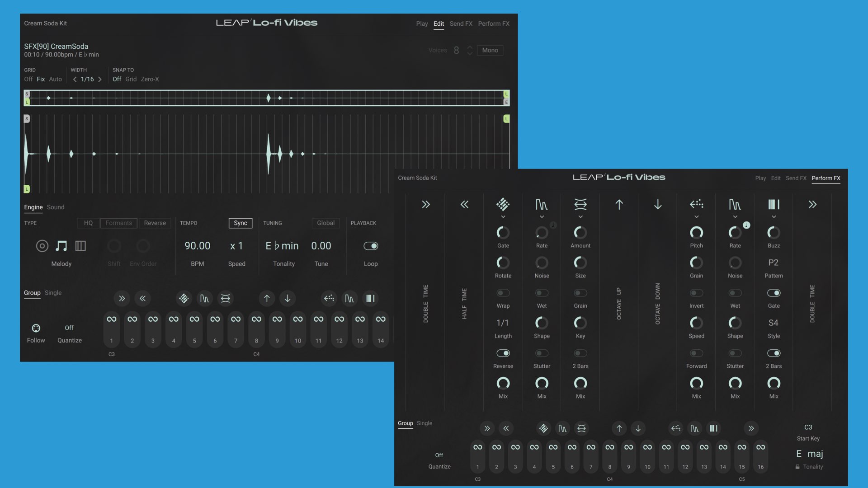The height and width of the screenshot is (488, 868).
Task: Click the Octave Up arrow in Perform FX
Action: pyautogui.click(x=619, y=205)
